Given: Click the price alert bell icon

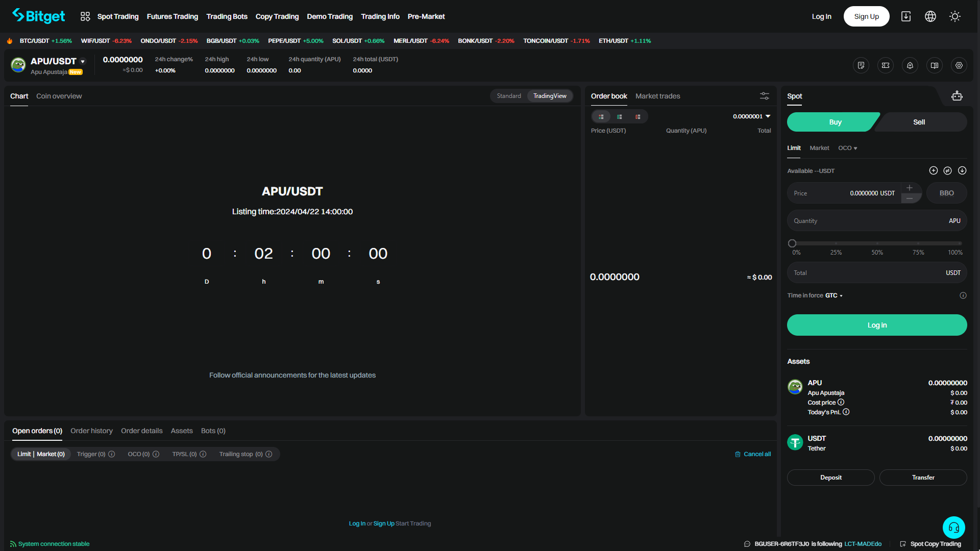Looking at the screenshot, I should (910, 65).
